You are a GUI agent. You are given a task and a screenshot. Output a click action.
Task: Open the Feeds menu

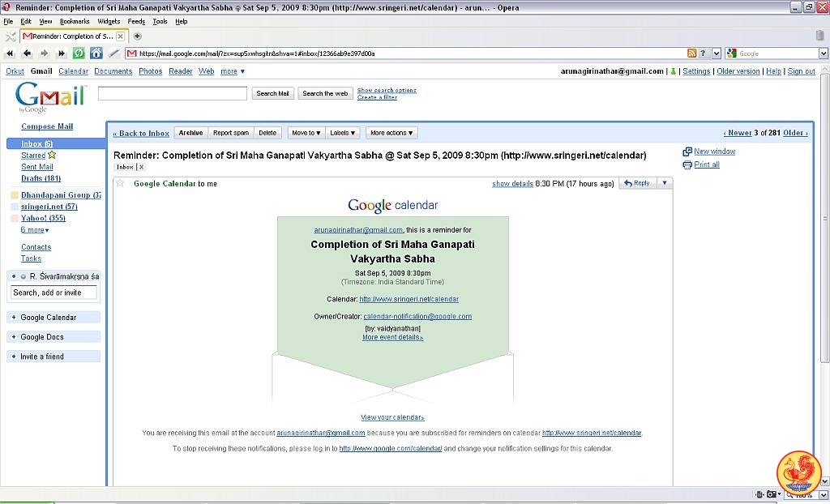click(x=136, y=22)
